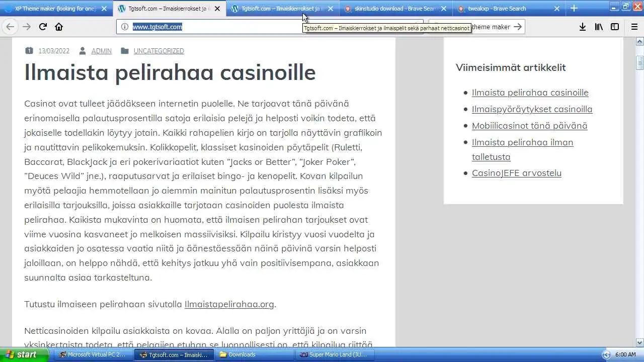This screenshot has height=362, width=644.
Task: Go back to the previous page
Action: 10,27
